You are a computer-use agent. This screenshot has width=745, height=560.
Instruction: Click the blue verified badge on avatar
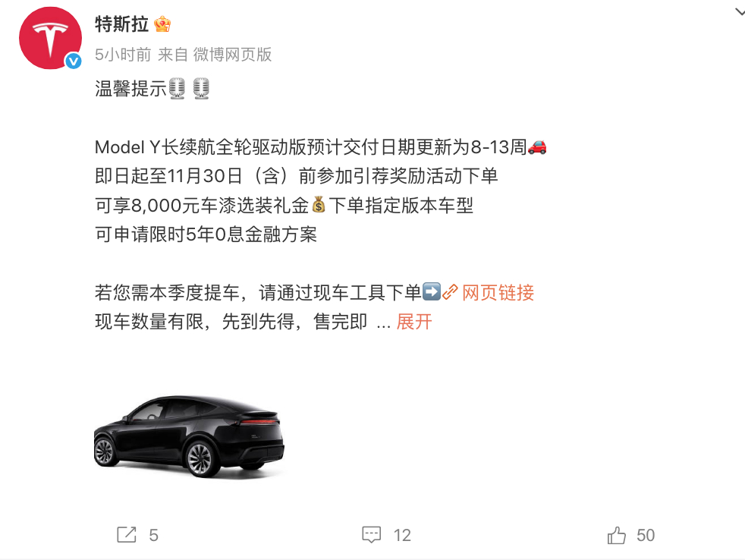point(73,61)
